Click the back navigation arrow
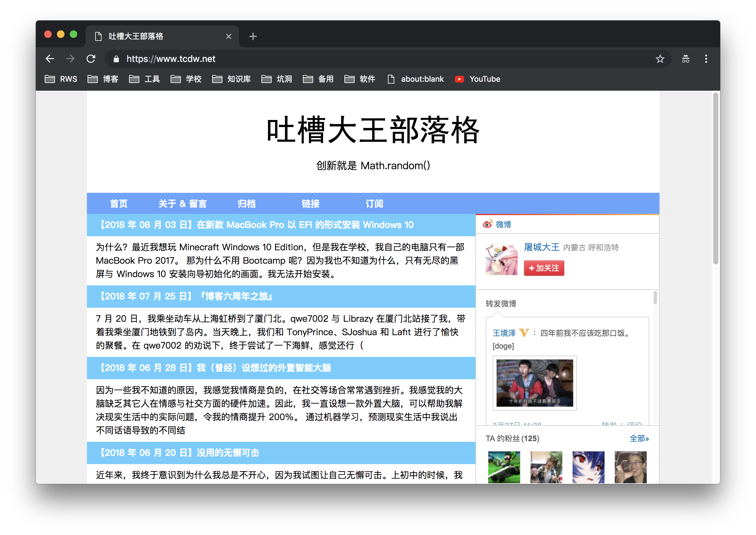Image resolution: width=756 pixels, height=535 pixels. point(50,59)
